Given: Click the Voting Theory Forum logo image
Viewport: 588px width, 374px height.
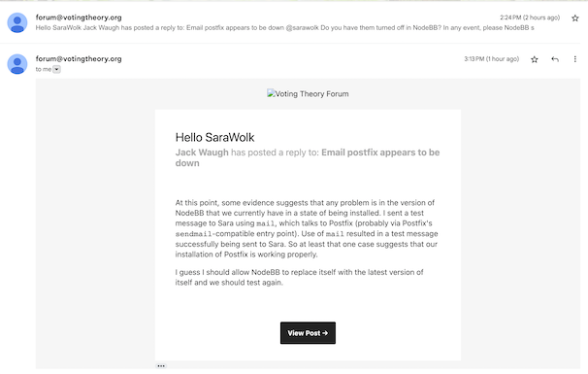Looking at the screenshot, I should 308,94.
